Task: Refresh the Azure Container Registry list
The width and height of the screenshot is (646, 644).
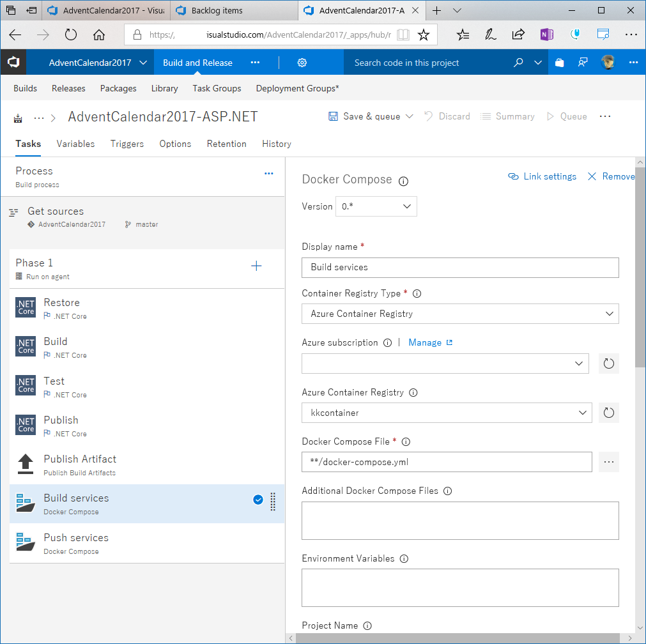Action: click(x=608, y=413)
